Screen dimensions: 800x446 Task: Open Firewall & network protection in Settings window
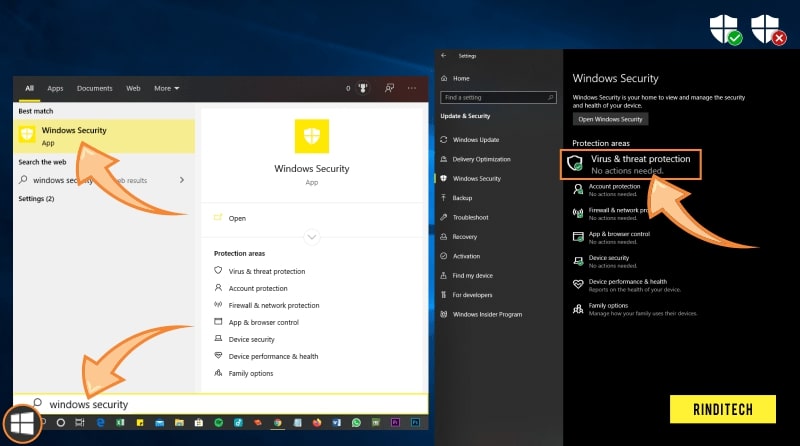pos(610,214)
